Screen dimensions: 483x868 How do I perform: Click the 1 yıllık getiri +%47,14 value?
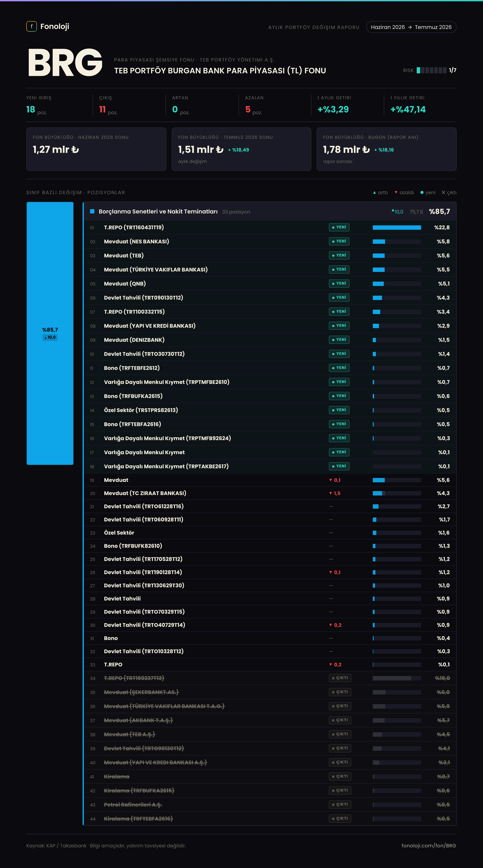click(x=408, y=110)
